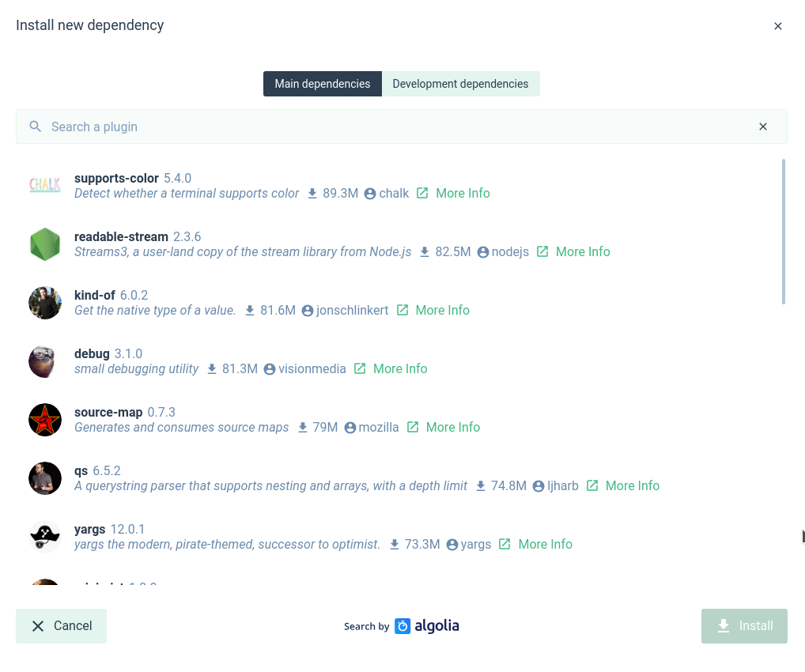
Task: Select the yargs pirate hat logo
Action: (x=45, y=537)
